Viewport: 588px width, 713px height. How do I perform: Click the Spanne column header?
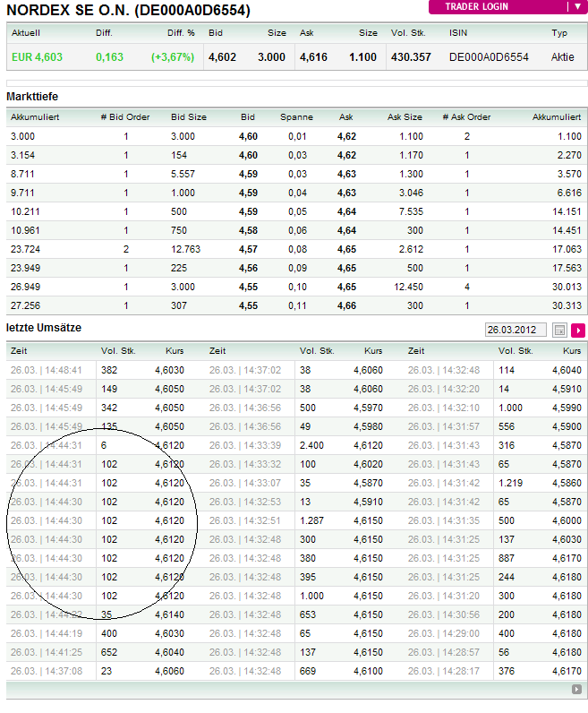tap(296, 117)
